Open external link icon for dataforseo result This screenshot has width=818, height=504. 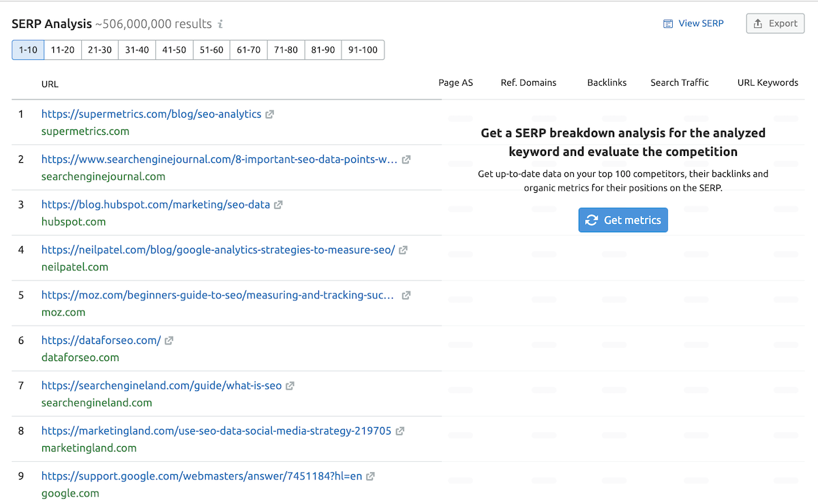tap(169, 341)
